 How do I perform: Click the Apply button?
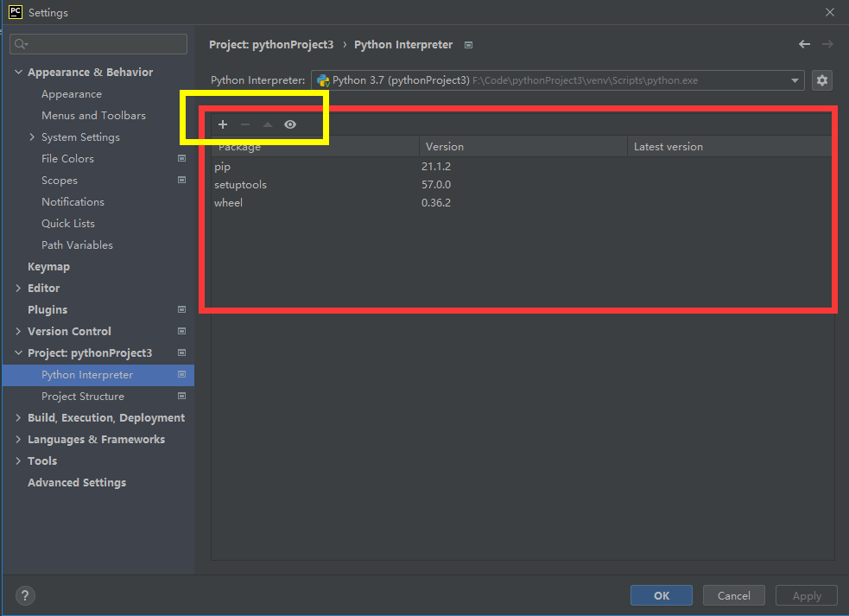pos(807,595)
